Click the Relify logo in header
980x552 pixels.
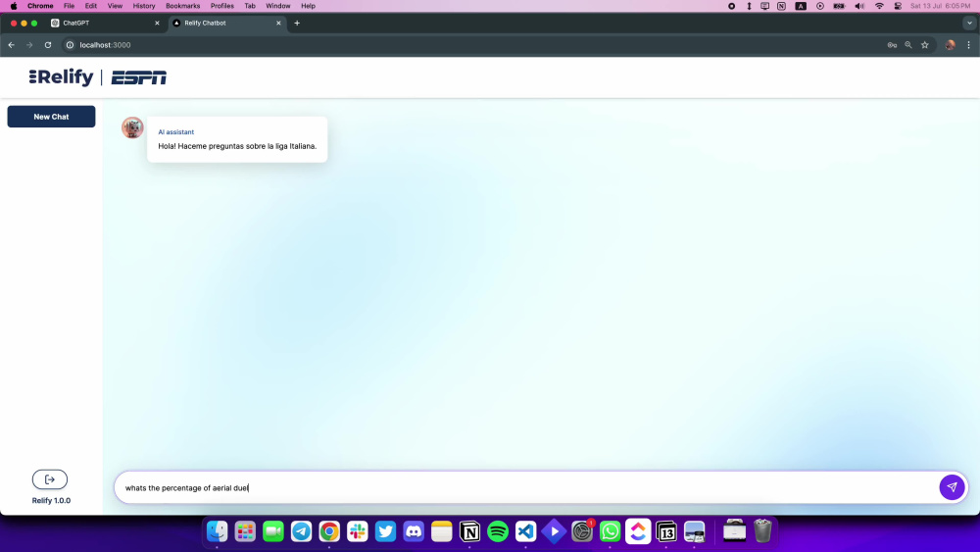(61, 76)
